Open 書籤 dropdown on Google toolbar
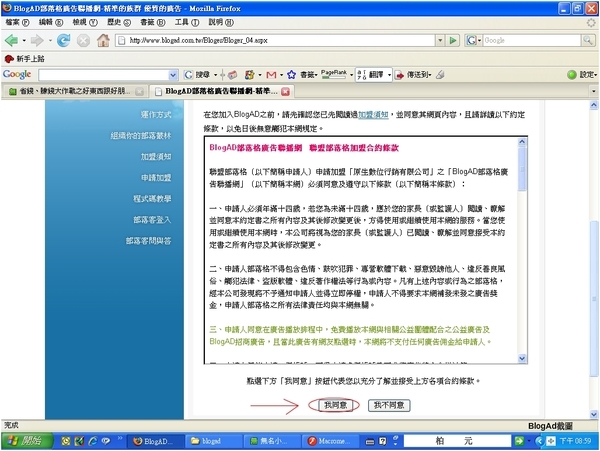The image size is (600, 451). (x=309, y=75)
